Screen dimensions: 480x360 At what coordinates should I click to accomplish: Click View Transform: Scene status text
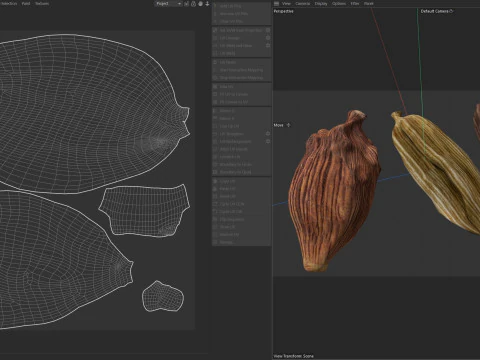(294, 356)
